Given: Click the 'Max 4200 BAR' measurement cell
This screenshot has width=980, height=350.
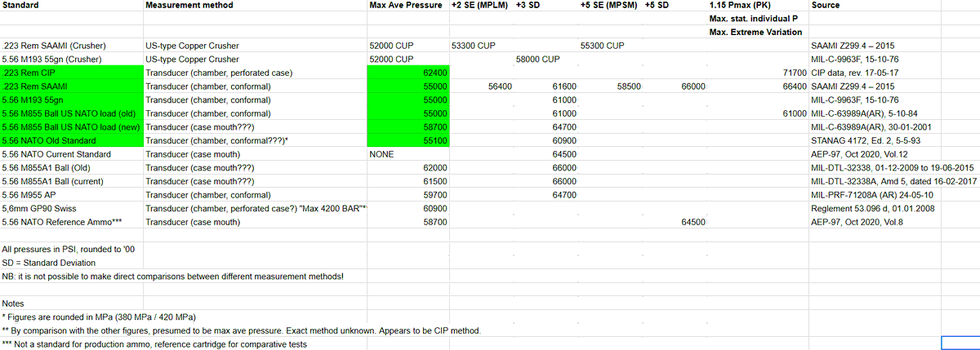Looking at the screenshot, I should 255,207.
